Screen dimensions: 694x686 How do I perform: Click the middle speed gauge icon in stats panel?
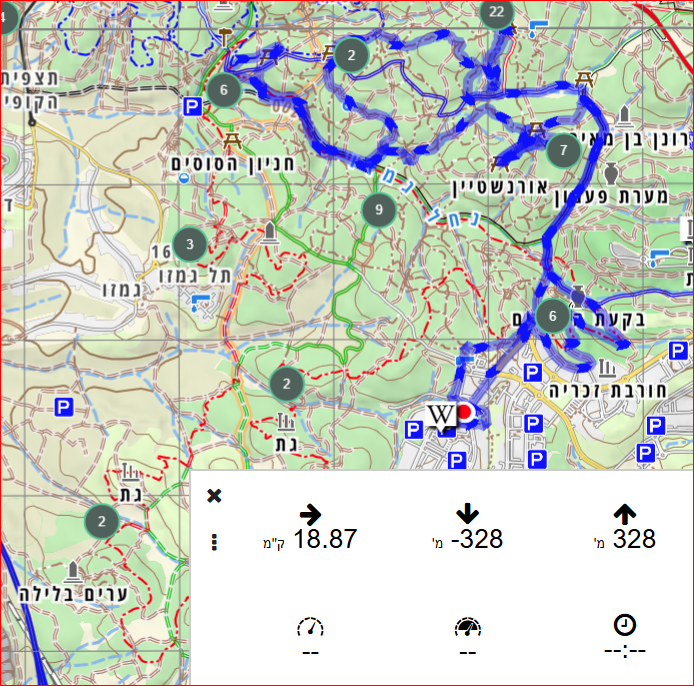coord(467,628)
